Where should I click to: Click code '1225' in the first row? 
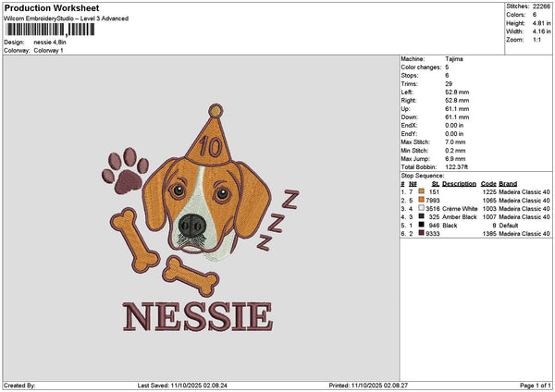click(x=489, y=191)
